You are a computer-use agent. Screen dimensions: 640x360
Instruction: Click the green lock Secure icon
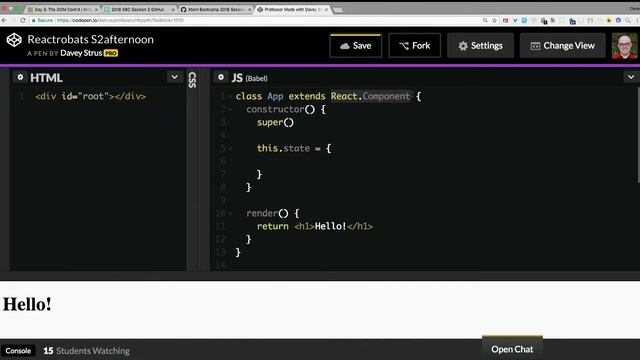click(x=34, y=20)
